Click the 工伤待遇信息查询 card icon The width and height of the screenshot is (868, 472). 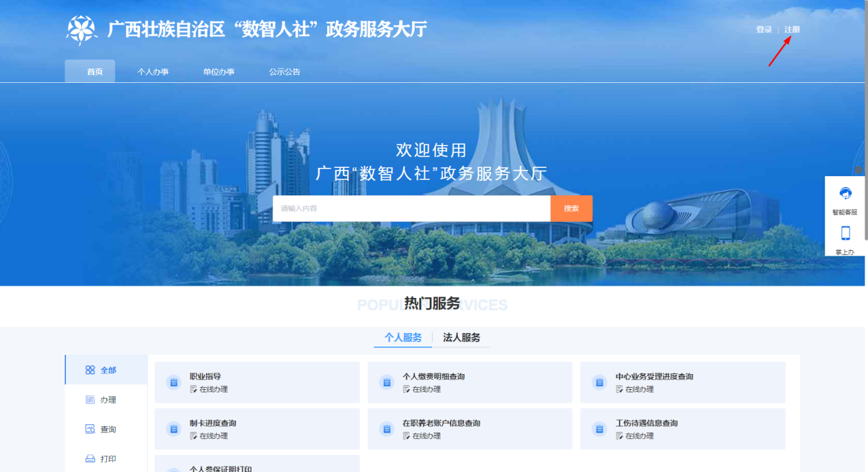click(x=600, y=429)
